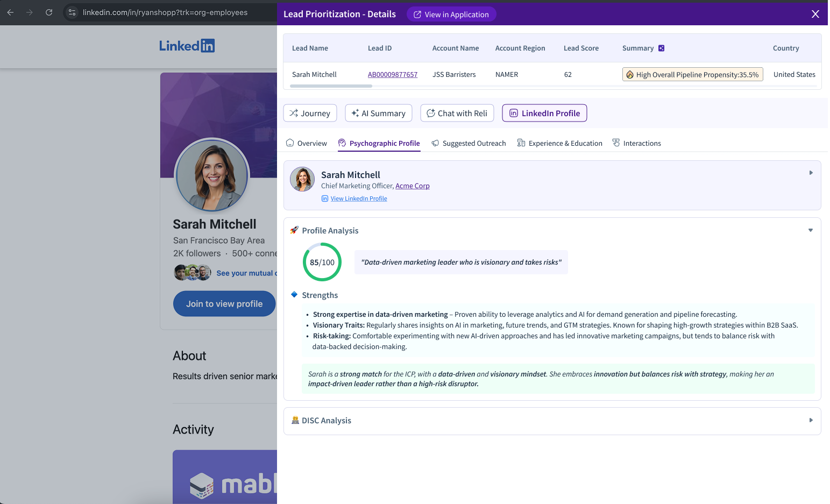The width and height of the screenshot is (830, 504).
Task: Switch to the Overview tab
Action: pyautogui.click(x=307, y=143)
